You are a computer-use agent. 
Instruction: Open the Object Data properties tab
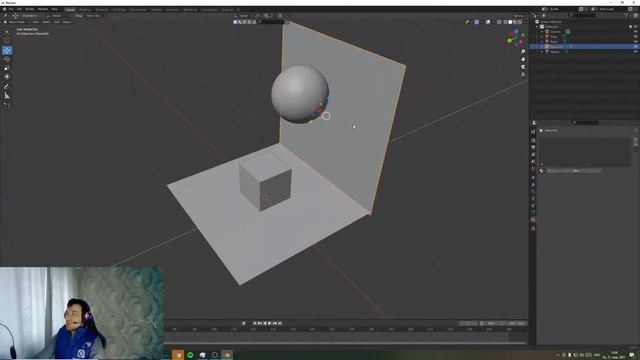point(533,213)
